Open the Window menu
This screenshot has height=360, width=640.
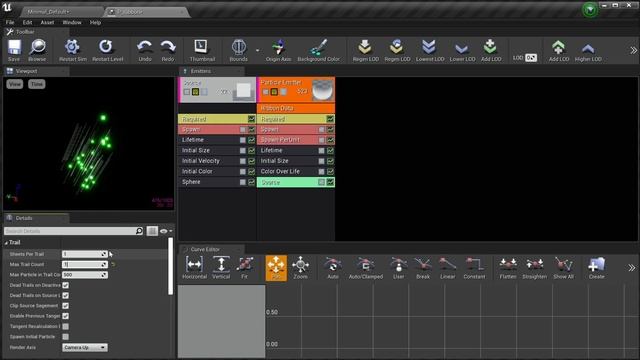[72, 22]
